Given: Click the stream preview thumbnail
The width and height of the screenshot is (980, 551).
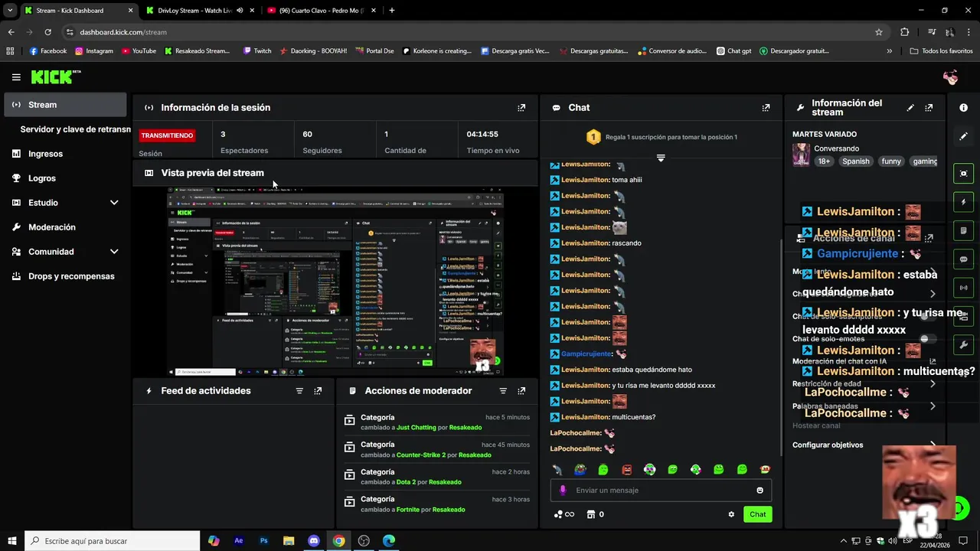Looking at the screenshot, I should (336, 281).
